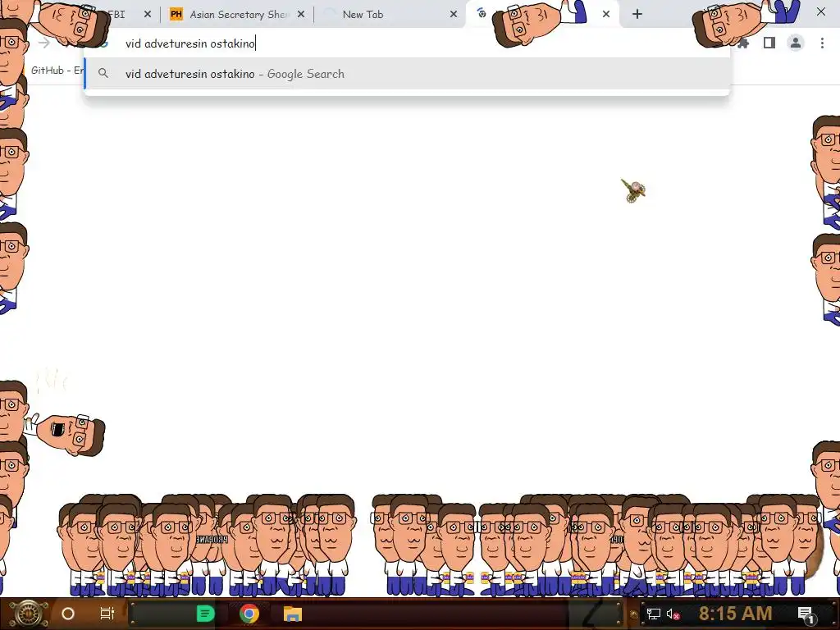This screenshot has height=630, width=840.
Task: Open the network status tray icon
Action: coord(654,614)
